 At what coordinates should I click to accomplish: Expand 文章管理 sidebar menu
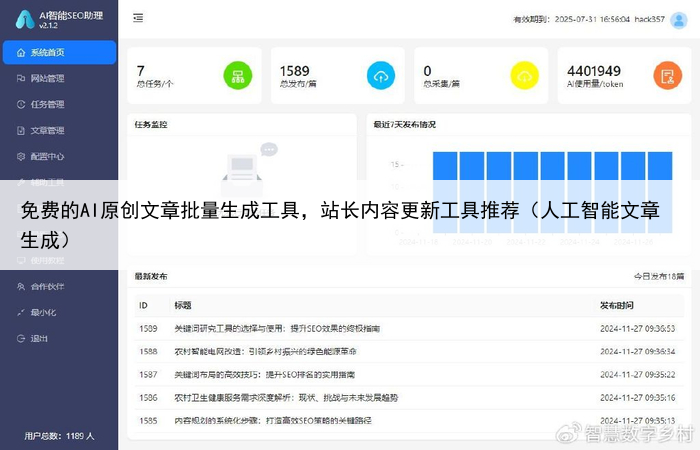(47, 130)
